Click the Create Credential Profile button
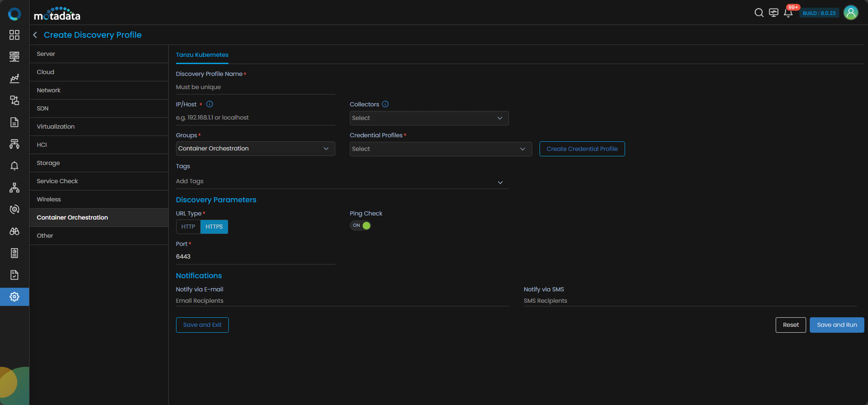 (x=582, y=149)
